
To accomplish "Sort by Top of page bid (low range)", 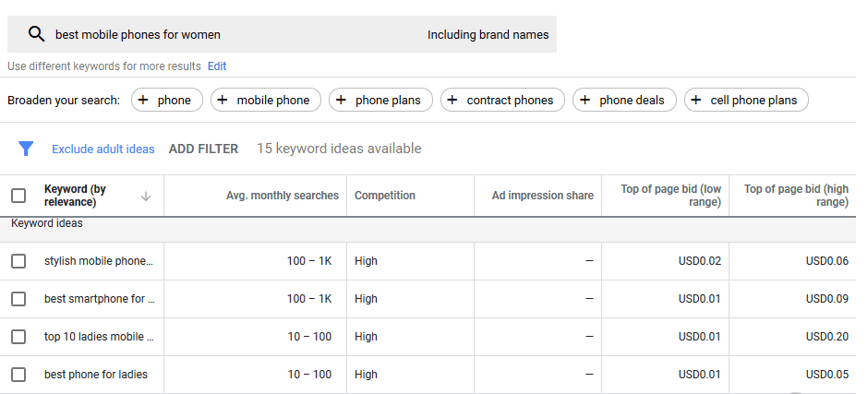I will 671,196.
